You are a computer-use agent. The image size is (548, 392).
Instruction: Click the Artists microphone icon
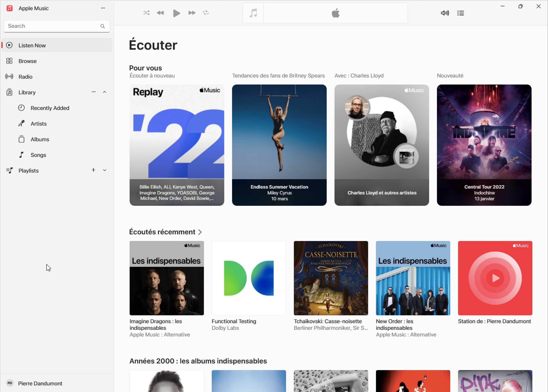(x=22, y=123)
